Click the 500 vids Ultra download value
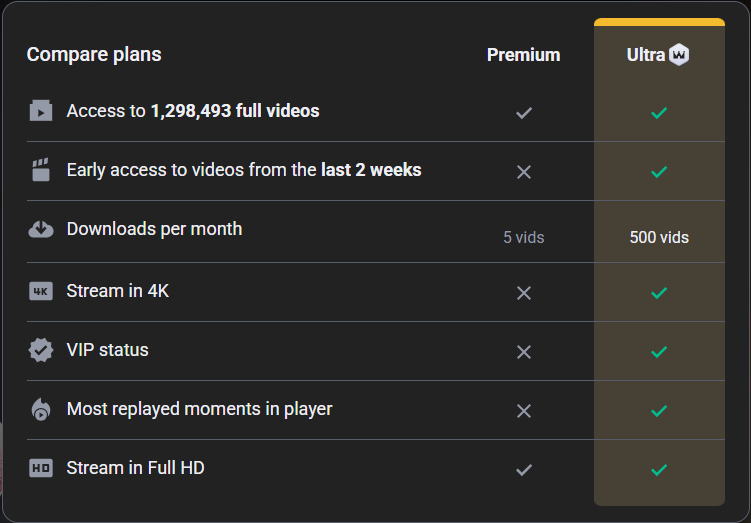The height and width of the screenshot is (523, 751). click(x=659, y=238)
